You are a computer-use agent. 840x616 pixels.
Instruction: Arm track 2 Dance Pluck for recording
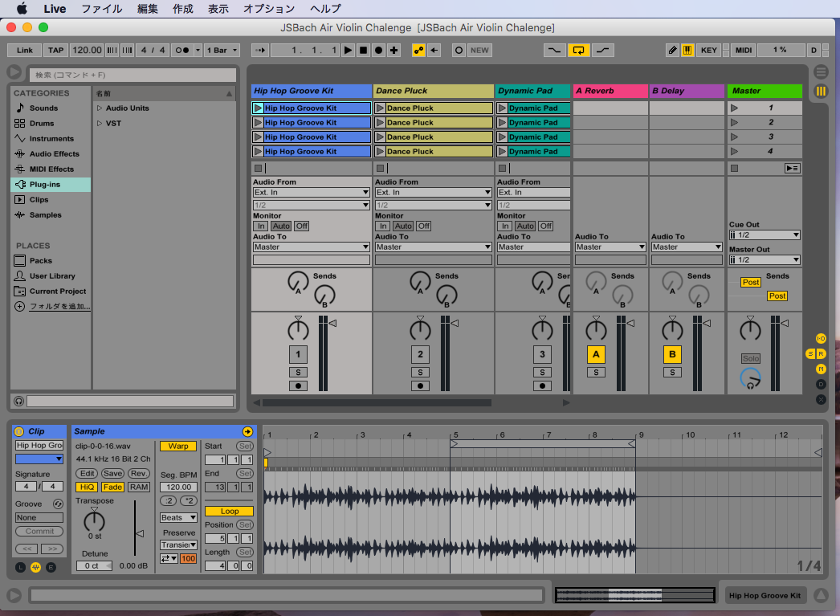[x=421, y=386]
